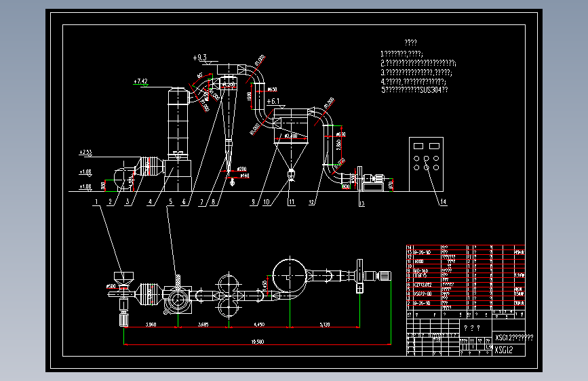
Task: Click the 1,450 dimension in plan view
Action: (265, 285)
